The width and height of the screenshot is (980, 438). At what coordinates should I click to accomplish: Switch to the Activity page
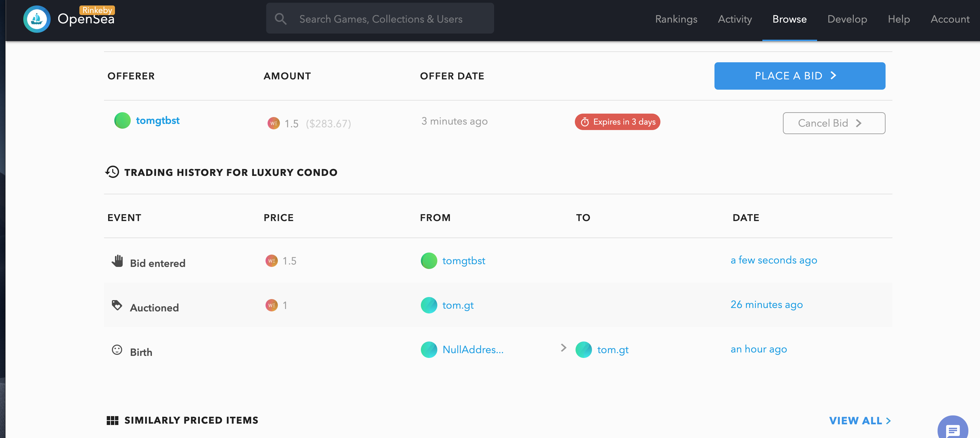coord(735,19)
